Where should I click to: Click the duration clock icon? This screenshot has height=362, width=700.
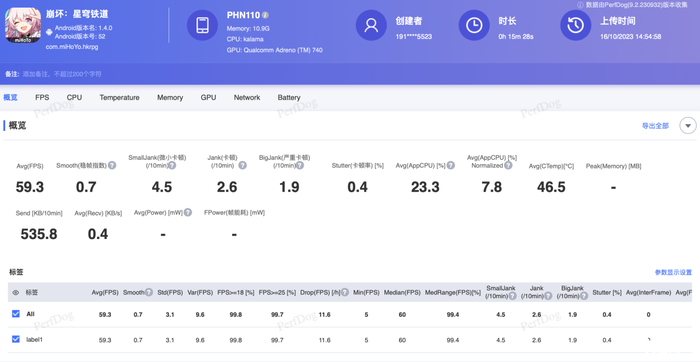(474, 25)
